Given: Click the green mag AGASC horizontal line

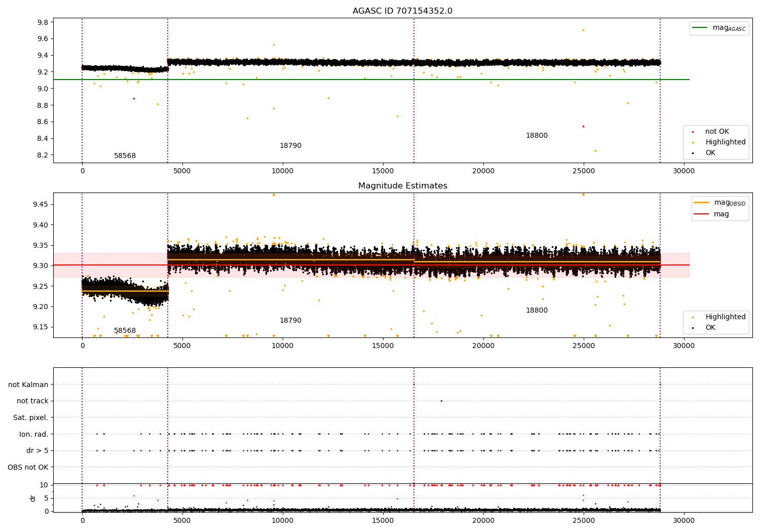Looking at the screenshot, I should [371, 80].
